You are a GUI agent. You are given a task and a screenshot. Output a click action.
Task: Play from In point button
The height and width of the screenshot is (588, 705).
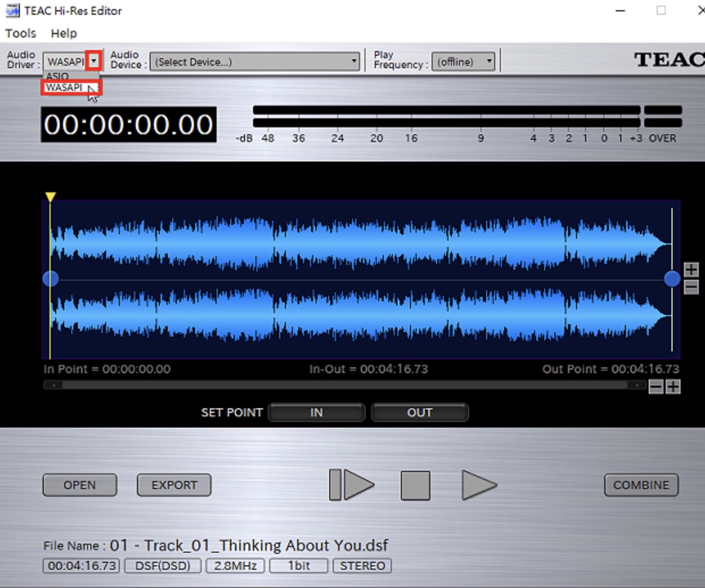click(352, 485)
